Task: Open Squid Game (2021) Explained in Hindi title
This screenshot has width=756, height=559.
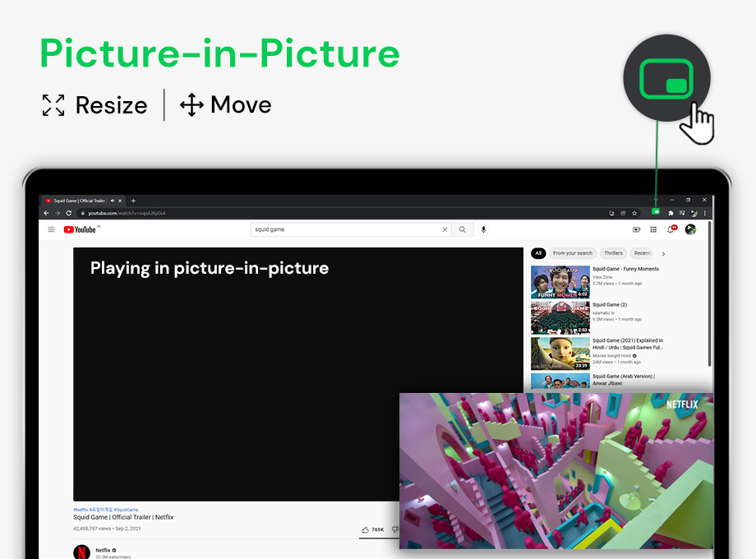Action: [x=628, y=344]
